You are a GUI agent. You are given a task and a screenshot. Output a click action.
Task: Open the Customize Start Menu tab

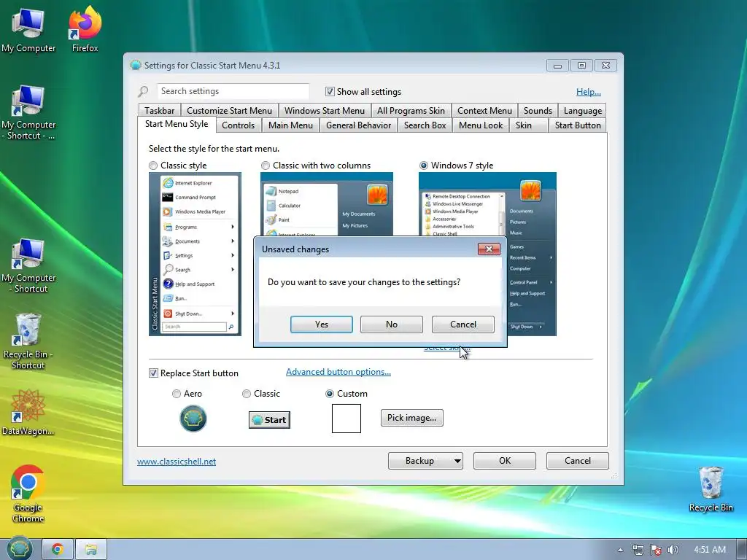click(x=230, y=111)
